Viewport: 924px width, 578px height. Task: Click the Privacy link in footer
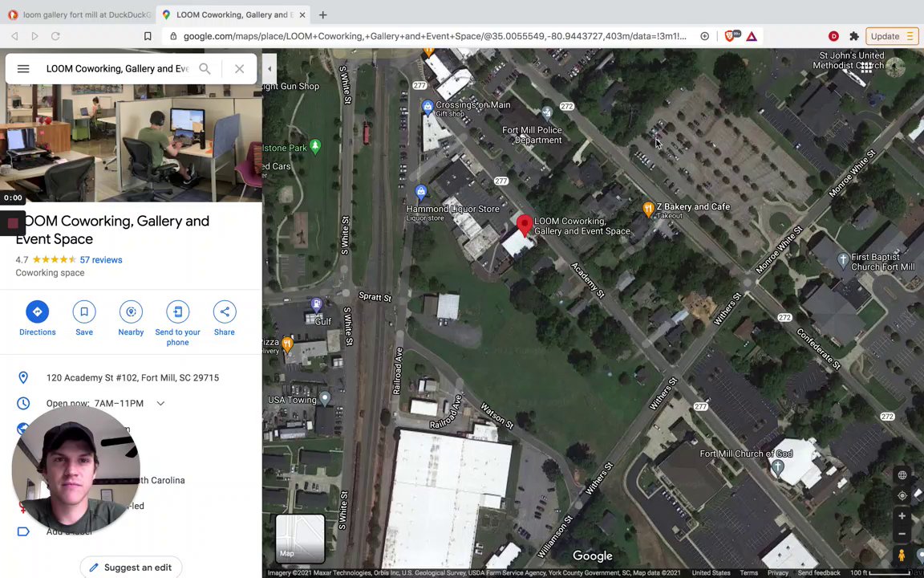[778, 572]
